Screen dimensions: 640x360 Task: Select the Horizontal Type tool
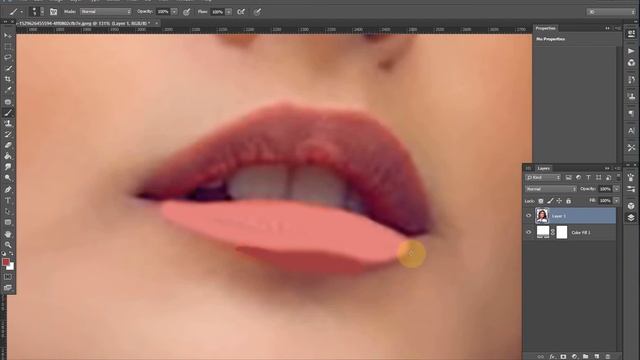pyautogui.click(x=8, y=200)
